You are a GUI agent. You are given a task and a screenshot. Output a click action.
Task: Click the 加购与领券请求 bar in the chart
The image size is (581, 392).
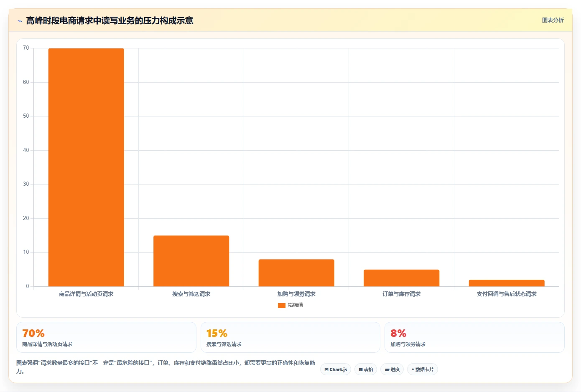tap(296, 273)
